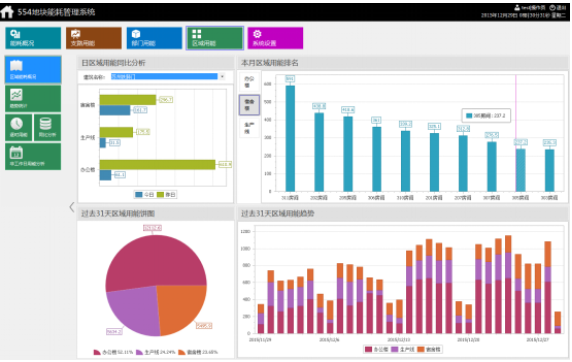Click the blue 办公楼 bar in comparison chart
Screen dimensions: 572x362
click(105, 175)
